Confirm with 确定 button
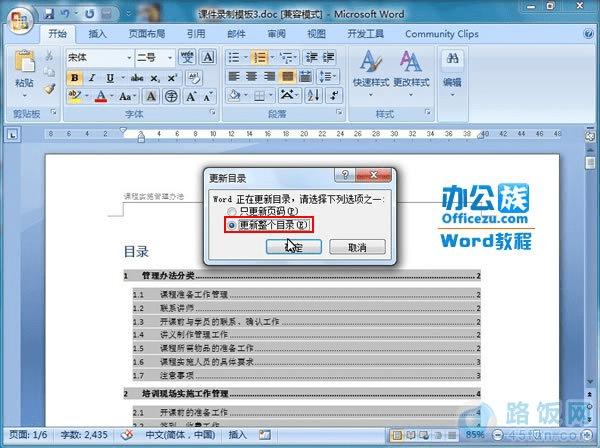The height and width of the screenshot is (448, 600). 293,247
